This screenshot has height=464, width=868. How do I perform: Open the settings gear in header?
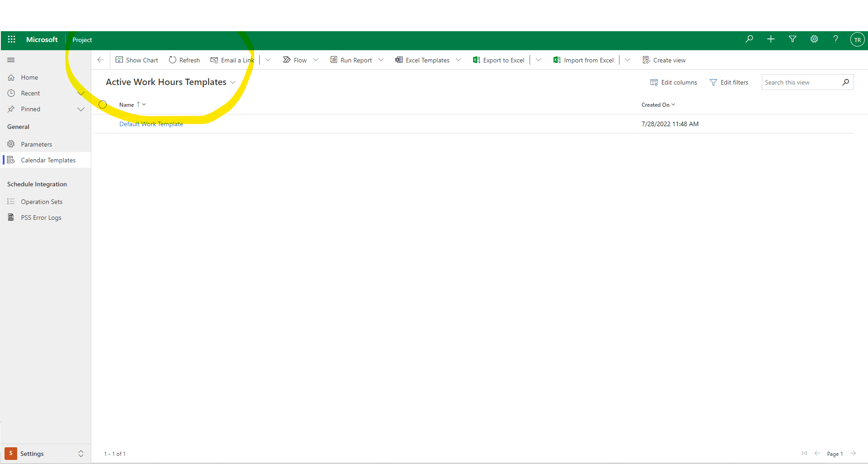pyautogui.click(x=814, y=39)
